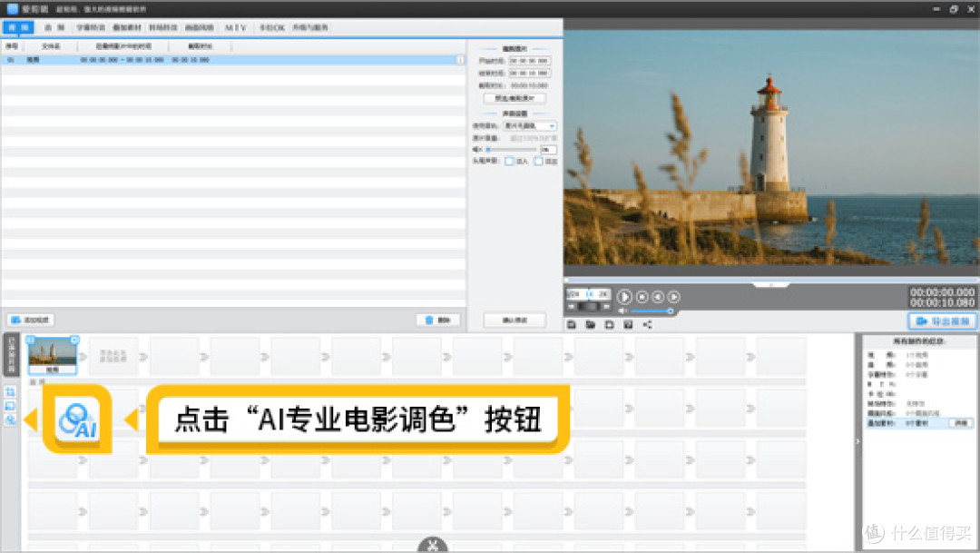The height and width of the screenshot is (553, 980).
Task: Click the 预览/截取原片 button
Action: tap(514, 98)
